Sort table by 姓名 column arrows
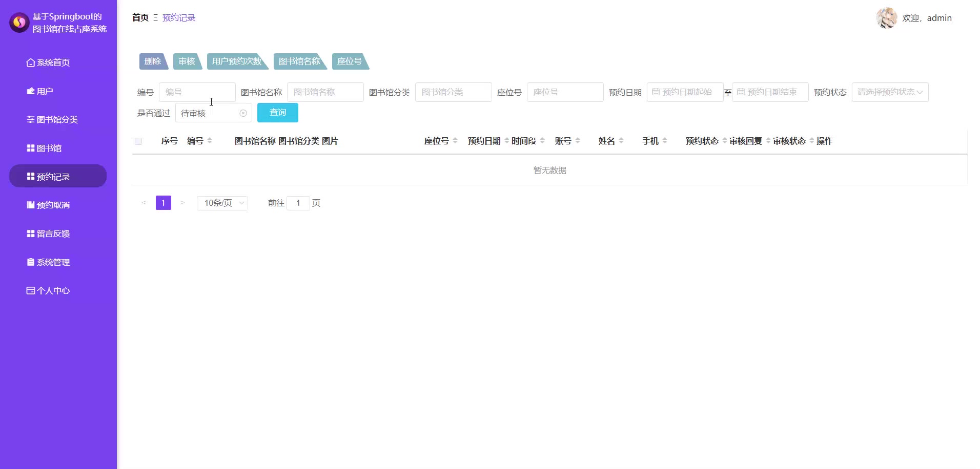The height and width of the screenshot is (469, 980). (621, 141)
